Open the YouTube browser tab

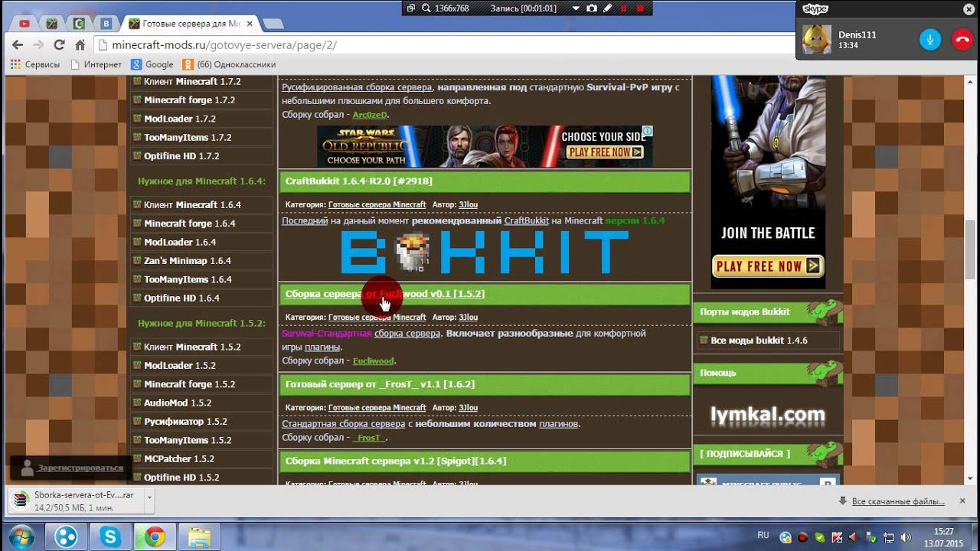click(24, 24)
